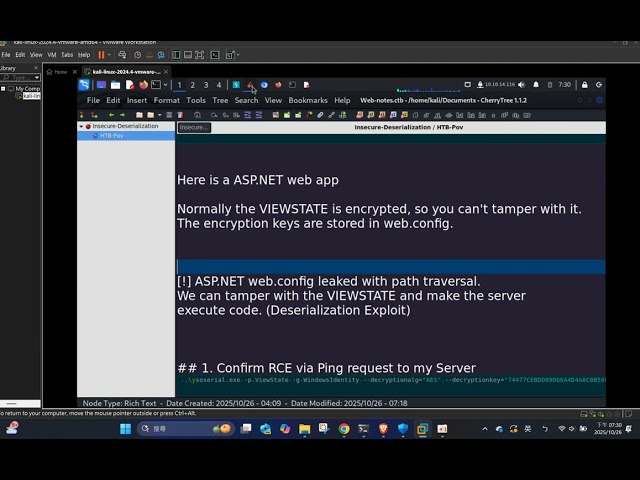Open CherryTree Format menu
The width and height of the screenshot is (640, 480).
click(x=167, y=100)
